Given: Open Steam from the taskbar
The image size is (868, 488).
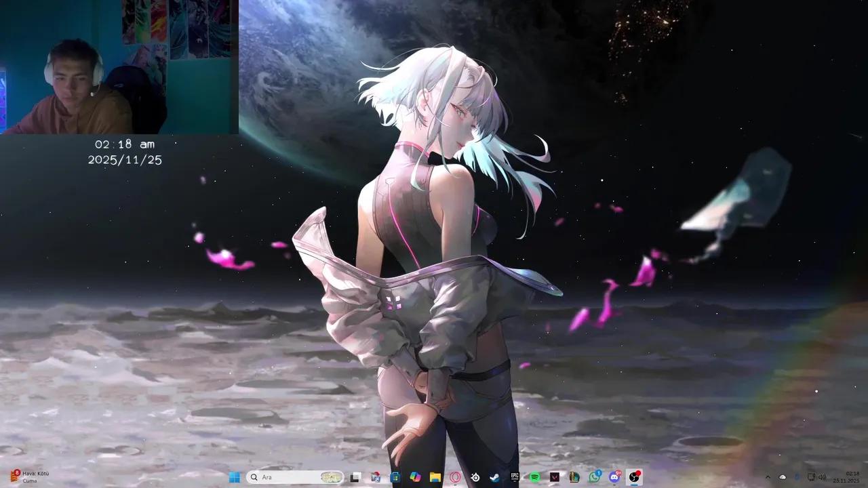Looking at the screenshot, I should (x=494, y=477).
